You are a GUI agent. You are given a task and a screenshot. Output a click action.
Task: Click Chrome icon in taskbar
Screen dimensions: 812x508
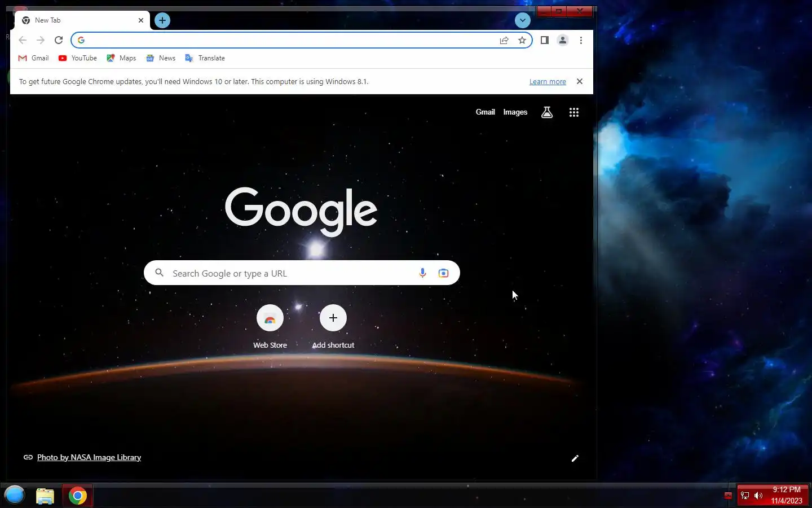pos(78,496)
